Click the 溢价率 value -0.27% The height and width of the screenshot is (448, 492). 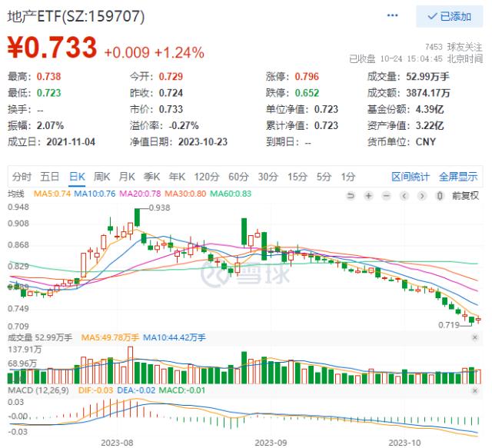[x=184, y=126]
